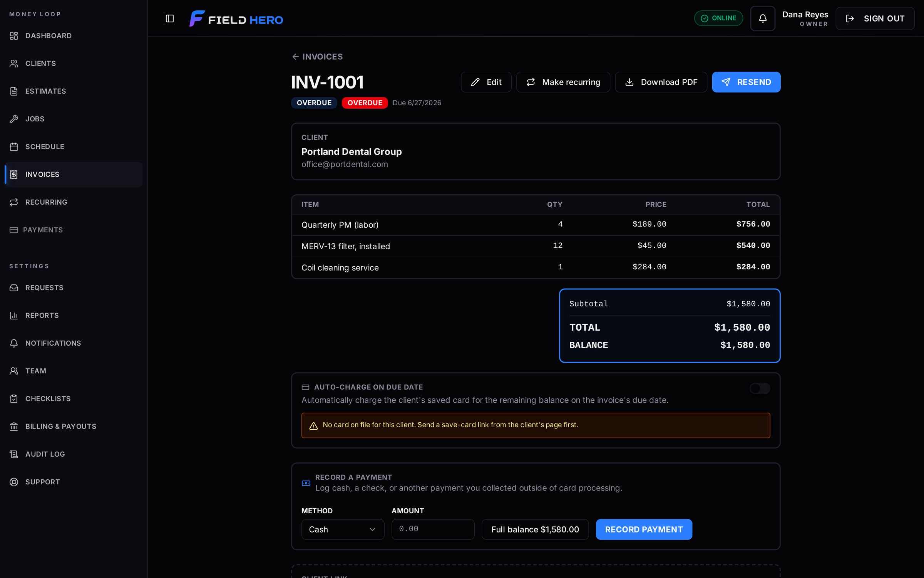This screenshot has height=578, width=924.
Task: Click the Recurring arrows icon in sidebar
Action: click(x=14, y=202)
